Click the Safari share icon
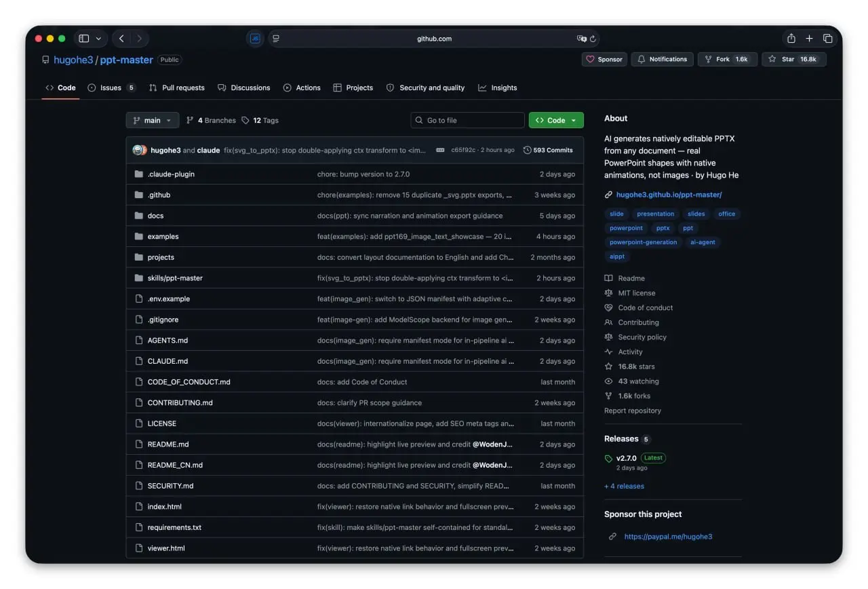Image resolution: width=868 pixels, height=589 pixels. [x=791, y=39]
